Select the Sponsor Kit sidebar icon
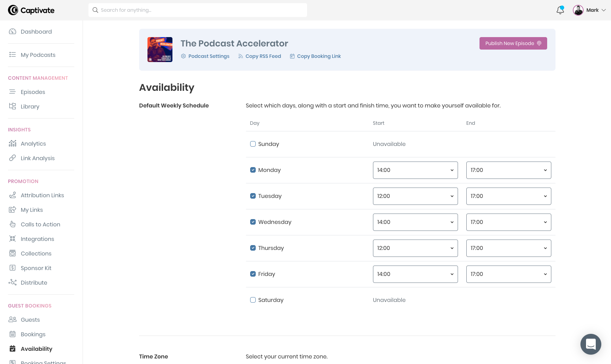 (12, 268)
